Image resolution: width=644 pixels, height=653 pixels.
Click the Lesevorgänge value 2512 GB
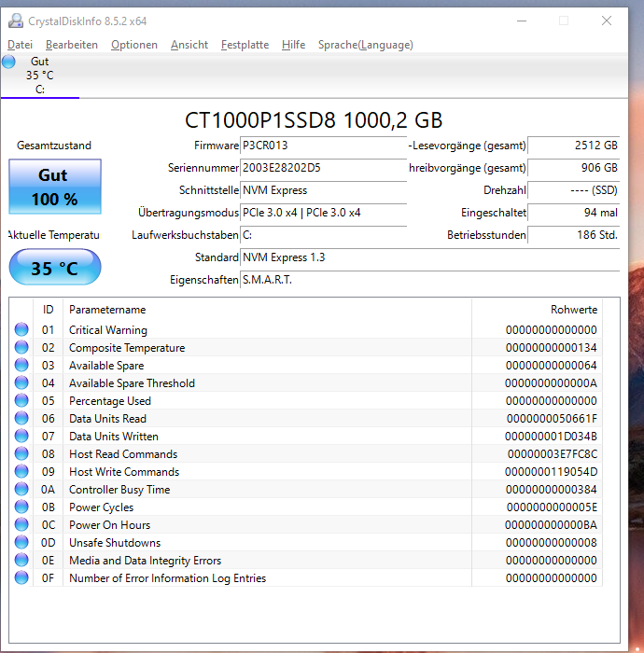tap(574, 146)
